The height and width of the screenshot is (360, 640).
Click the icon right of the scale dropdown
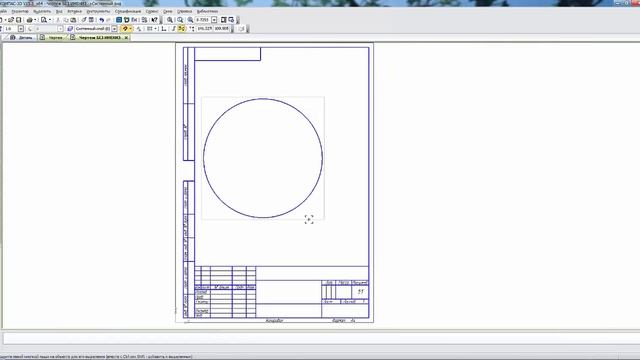223,20
